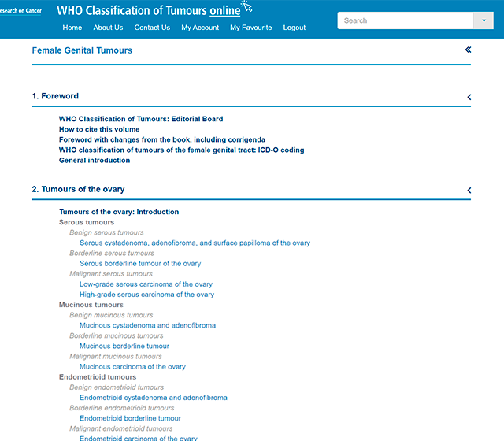Open My Favourite
The height and width of the screenshot is (441, 504).
pyautogui.click(x=250, y=28)
